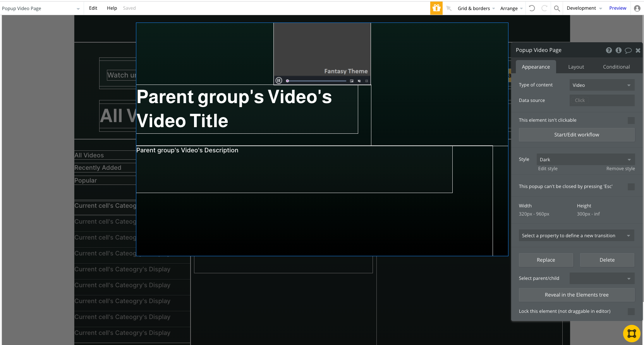This screenshot has height=345, width=644.
Task: Switch to the Layout tab
Action: point(576,67)
